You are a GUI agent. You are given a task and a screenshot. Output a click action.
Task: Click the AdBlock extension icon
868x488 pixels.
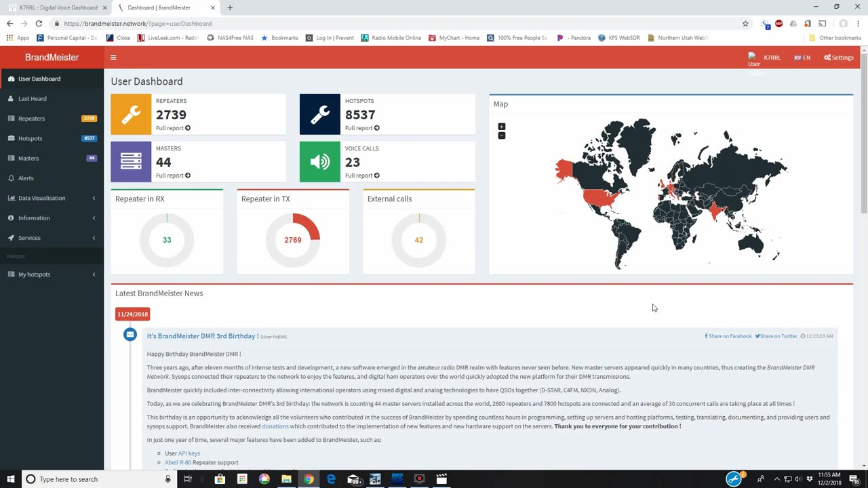(778, 23)
